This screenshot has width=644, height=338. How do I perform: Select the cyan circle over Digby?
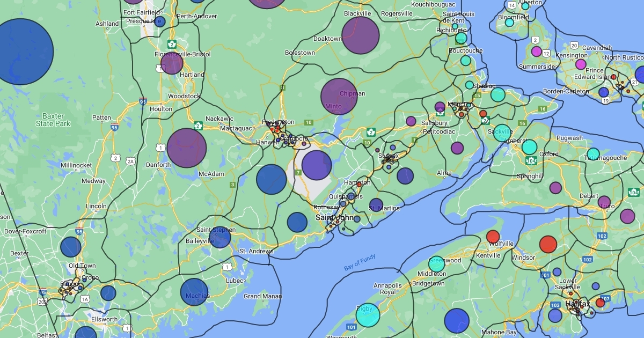[368, 315]
